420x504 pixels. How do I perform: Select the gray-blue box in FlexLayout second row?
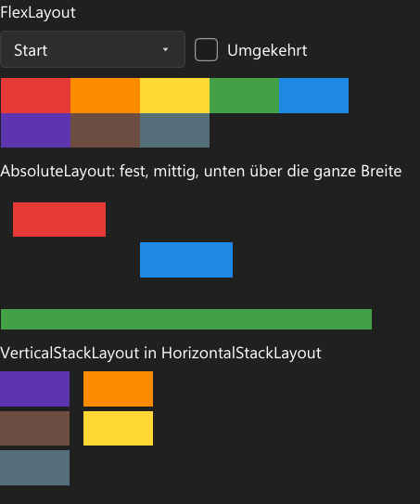(174, 130)
